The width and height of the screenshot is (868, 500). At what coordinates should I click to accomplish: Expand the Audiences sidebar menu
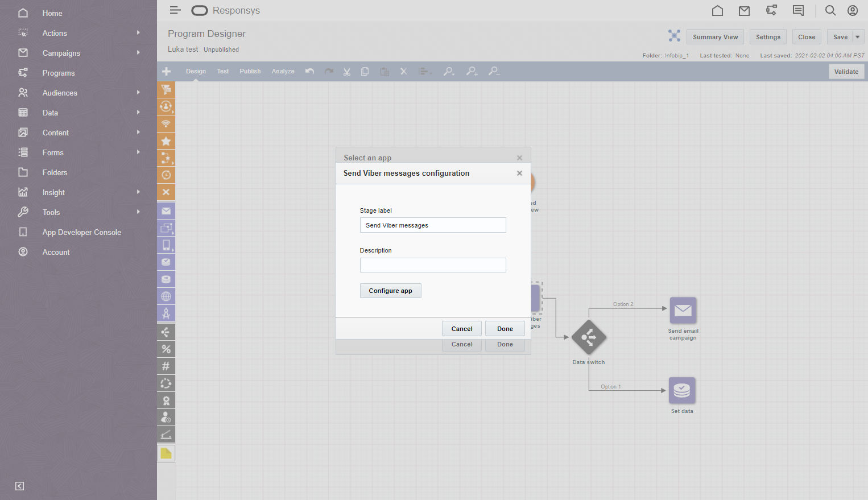[x=138, y=93]
